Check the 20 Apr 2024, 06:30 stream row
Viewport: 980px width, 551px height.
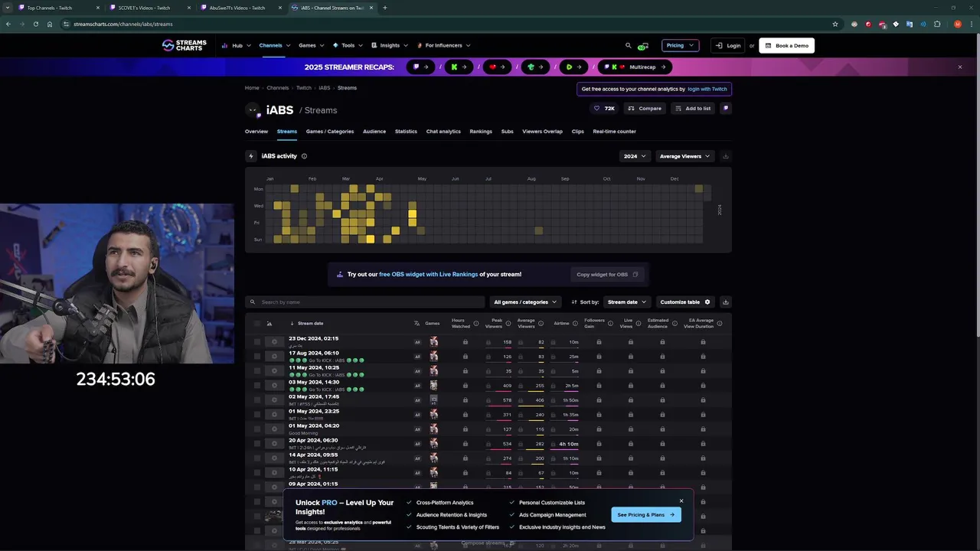click(x=257, y=444)
